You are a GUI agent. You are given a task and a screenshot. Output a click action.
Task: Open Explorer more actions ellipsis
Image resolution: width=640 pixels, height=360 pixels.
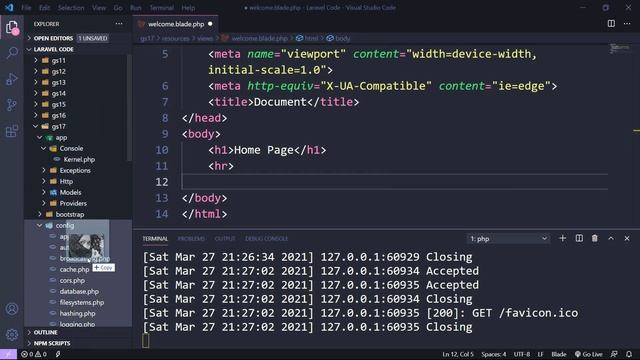[x=119, y=24]
